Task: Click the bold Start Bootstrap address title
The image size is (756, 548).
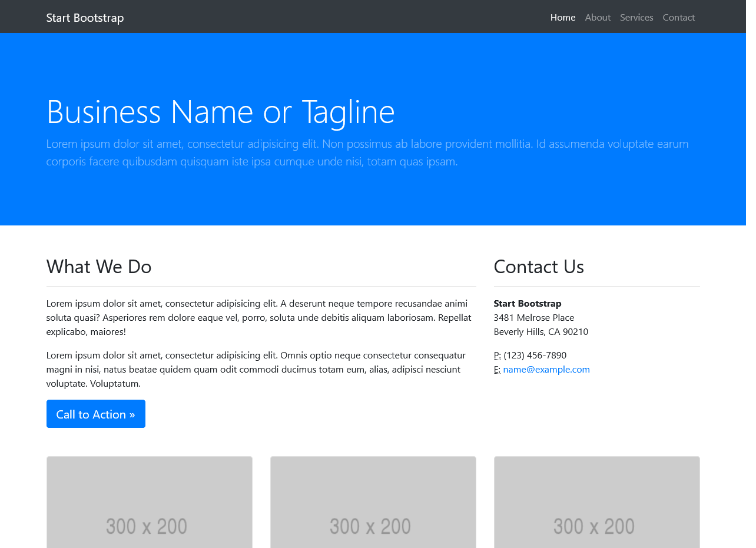Action: [x=527, y=303]
